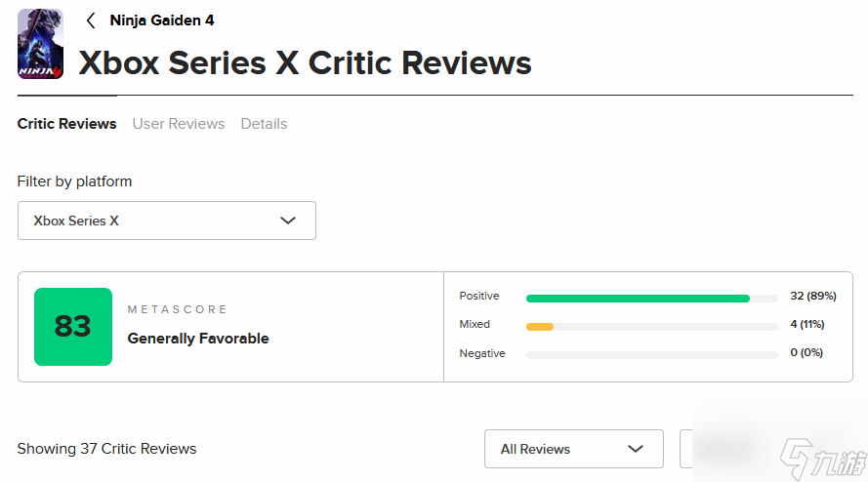Screen dimensions: 868x482
Task: Click the green 83 Metascore badge
Action: point(73,327)
